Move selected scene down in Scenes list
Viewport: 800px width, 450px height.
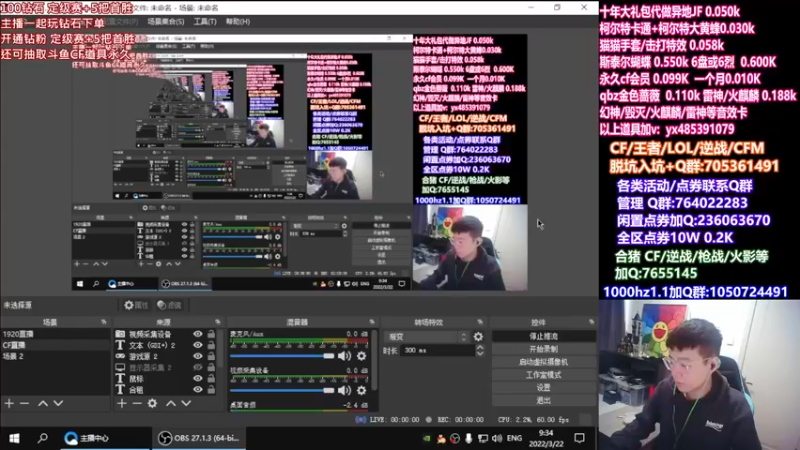(x=58, y=404)
